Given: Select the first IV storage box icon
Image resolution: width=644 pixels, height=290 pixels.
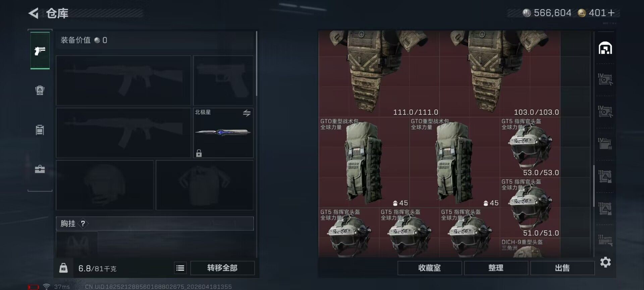Looking at the screenshot, I should 605,80.
